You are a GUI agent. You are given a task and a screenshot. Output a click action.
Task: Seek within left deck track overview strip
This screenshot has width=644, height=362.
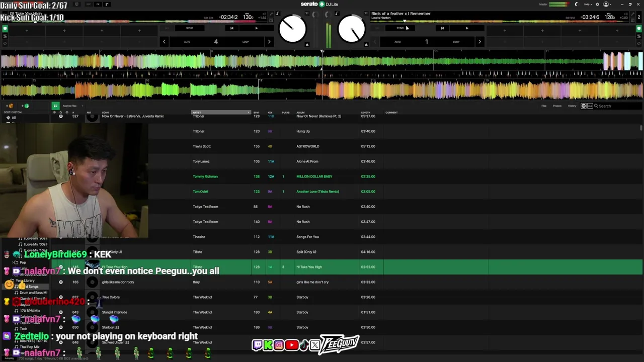136,21
